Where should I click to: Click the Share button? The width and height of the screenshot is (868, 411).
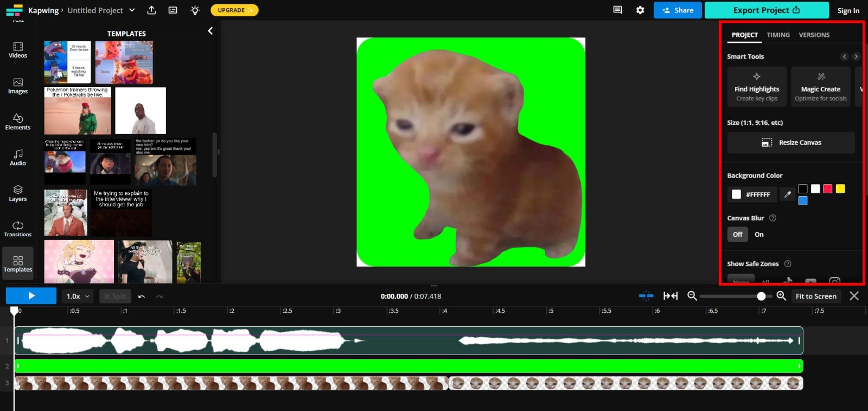click(x=678, y=10)
